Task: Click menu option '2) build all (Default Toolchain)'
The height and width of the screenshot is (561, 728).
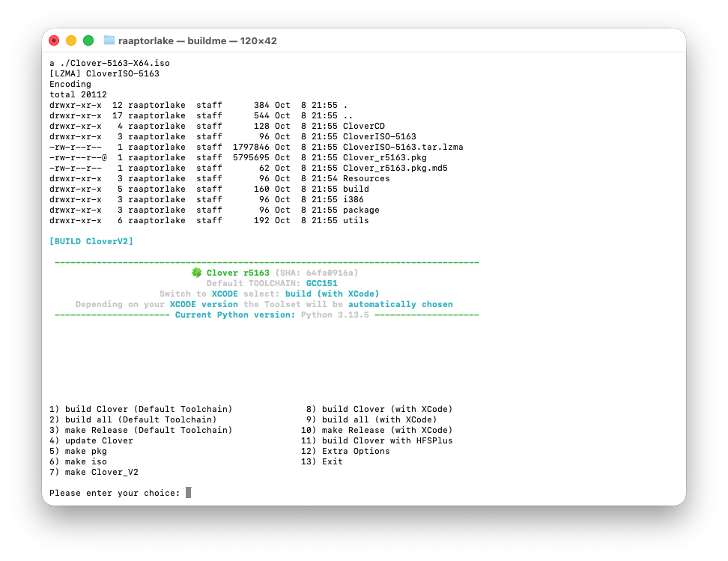Action: pyautogui.click(x=133, y=420)
